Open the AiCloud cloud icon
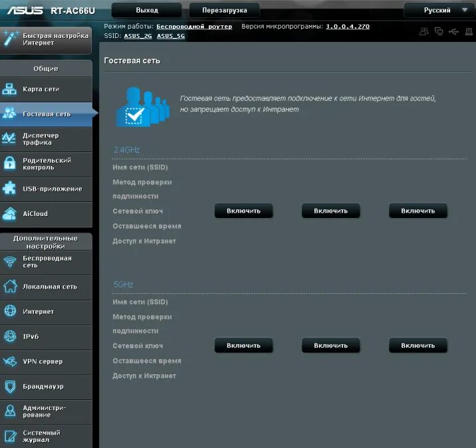This screenshot has height=448, width=476. pyautogui.click(x=9, y=213)
